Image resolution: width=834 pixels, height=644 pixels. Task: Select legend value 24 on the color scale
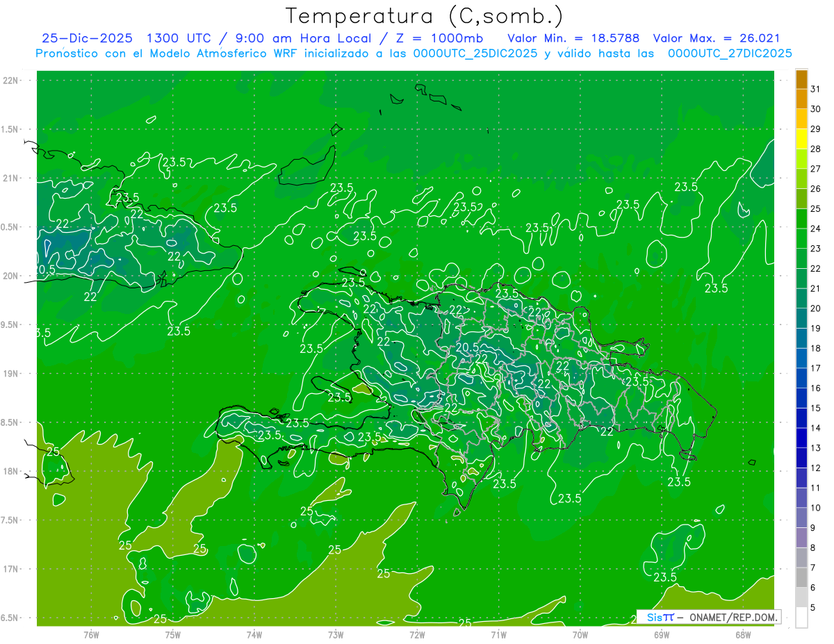point(816,229)
